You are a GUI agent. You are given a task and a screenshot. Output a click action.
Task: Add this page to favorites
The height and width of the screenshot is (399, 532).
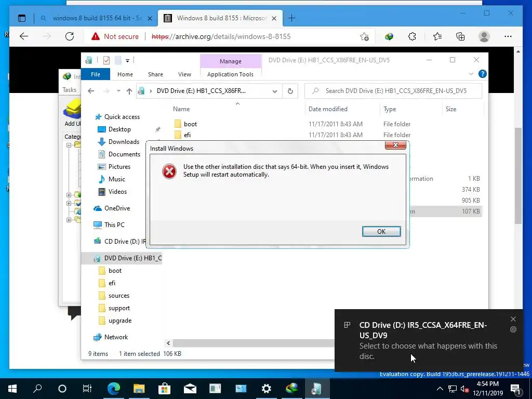click(364, 36)
